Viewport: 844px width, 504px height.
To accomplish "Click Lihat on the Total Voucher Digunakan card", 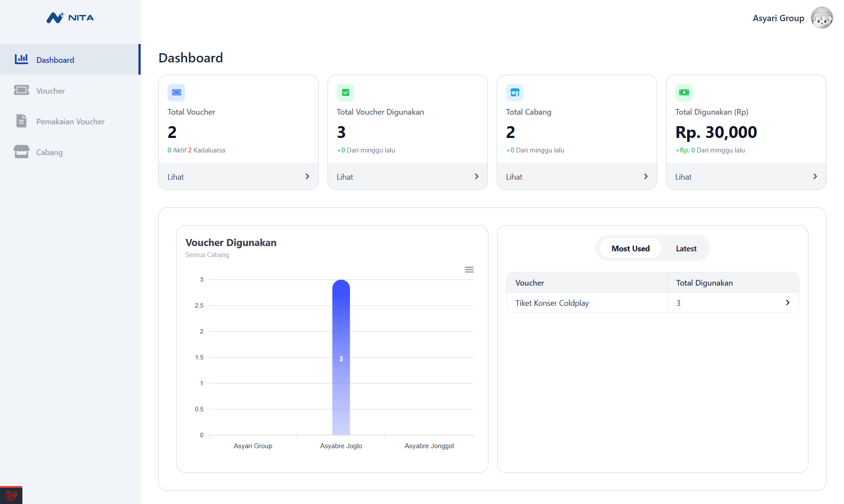I will click(x=345, y=177).
